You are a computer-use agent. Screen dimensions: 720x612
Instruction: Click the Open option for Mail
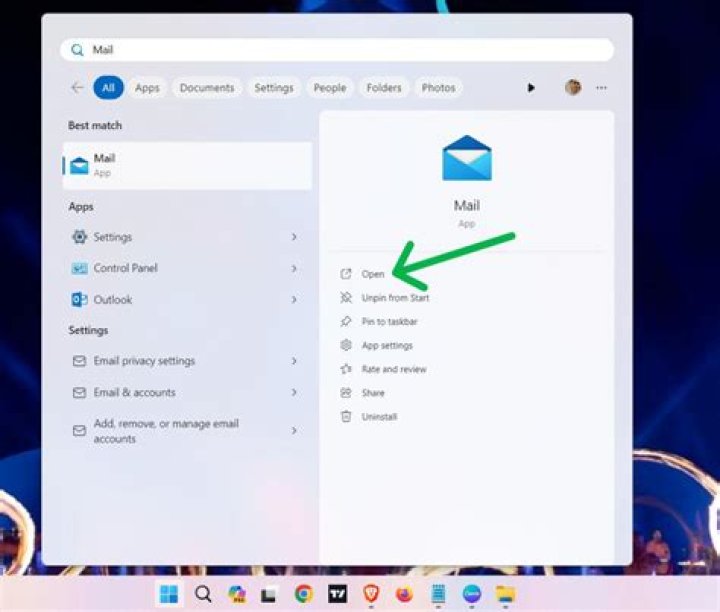[372, 274]
